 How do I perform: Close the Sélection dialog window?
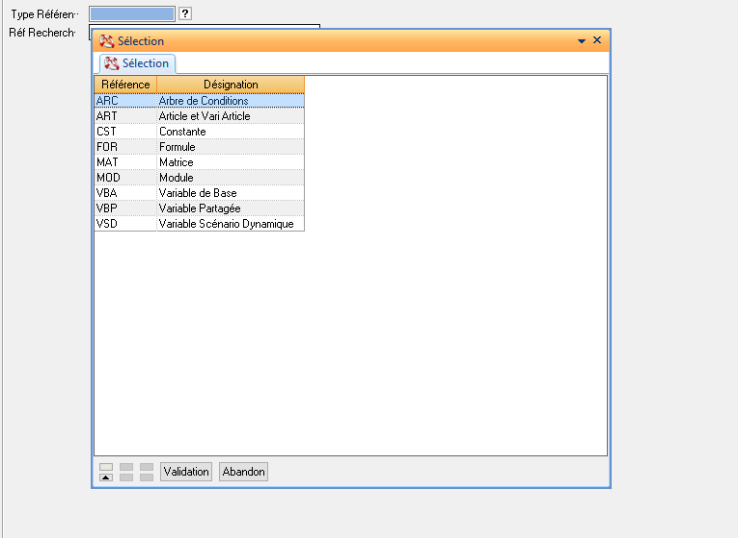tap(597, 40)
